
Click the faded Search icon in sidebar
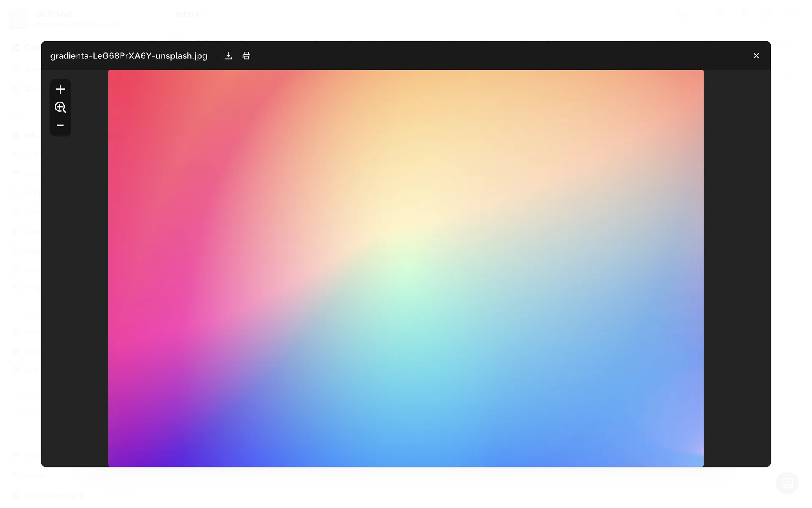click(x=15, y=69)
